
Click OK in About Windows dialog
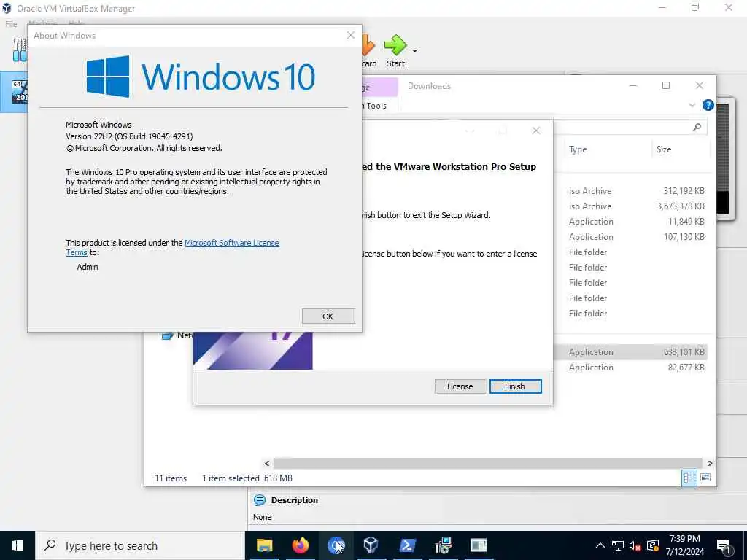[328, 316]
